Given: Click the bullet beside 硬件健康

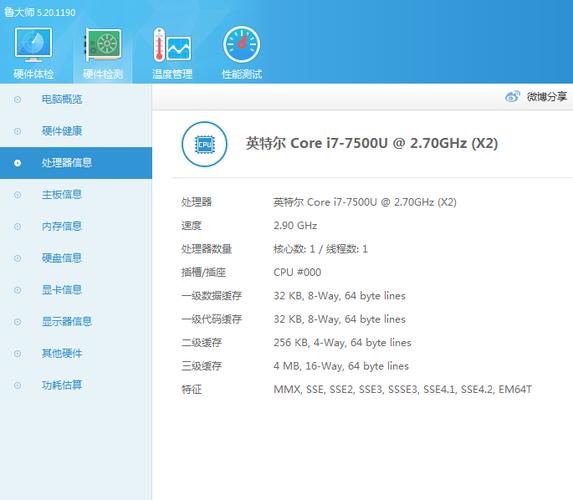Looking at the screenshot, I should (x=17, y=131).
